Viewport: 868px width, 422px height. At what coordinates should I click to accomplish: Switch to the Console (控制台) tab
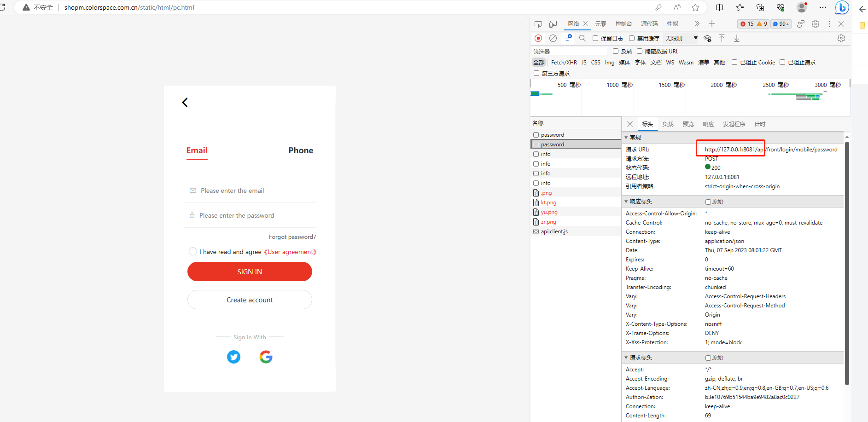pos(623,24)
